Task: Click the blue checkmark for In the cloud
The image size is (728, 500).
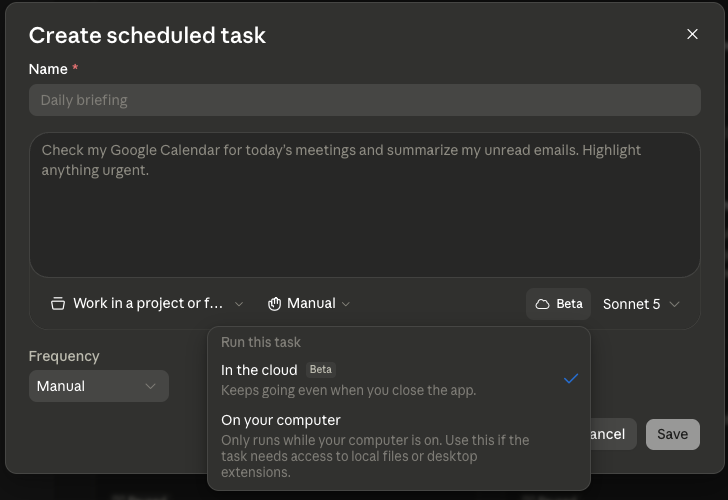Action: pos(571,379)
